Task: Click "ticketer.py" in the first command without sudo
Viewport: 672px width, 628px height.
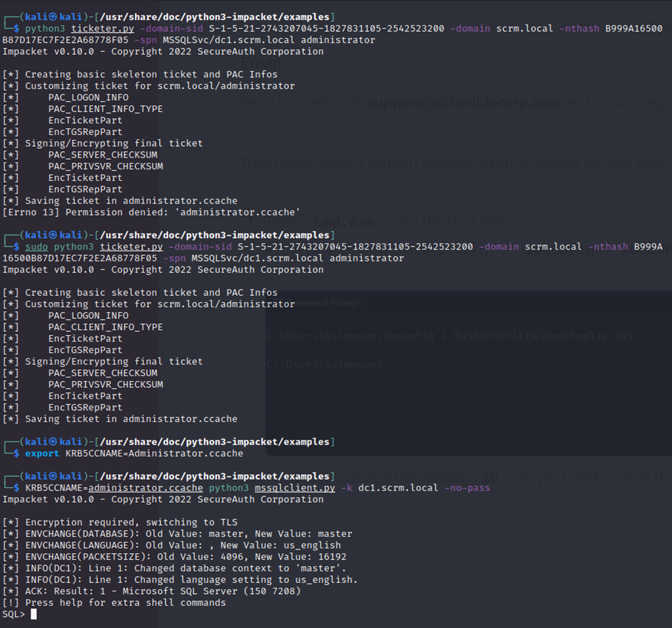Action: coord(102,29)
